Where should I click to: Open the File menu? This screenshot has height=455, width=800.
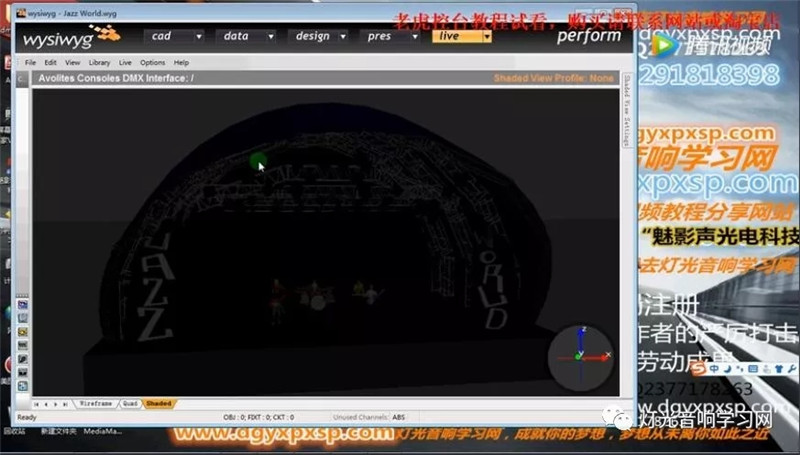click(x=31, y=62)
